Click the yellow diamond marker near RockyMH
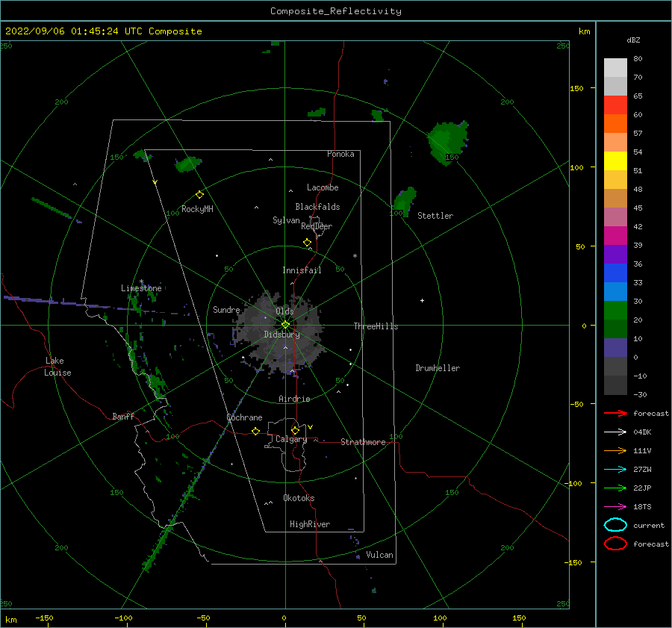Image resolution: width=672 pixels, height=628 pixels. 199,195
